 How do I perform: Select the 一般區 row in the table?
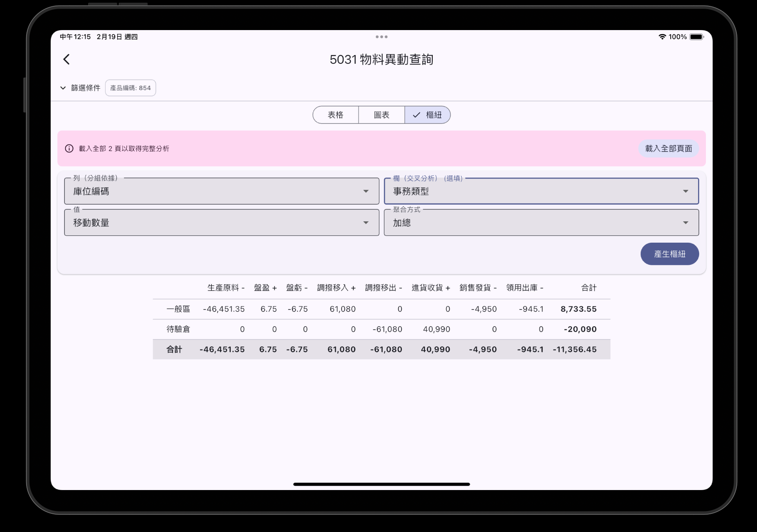[x=178, y=309]
